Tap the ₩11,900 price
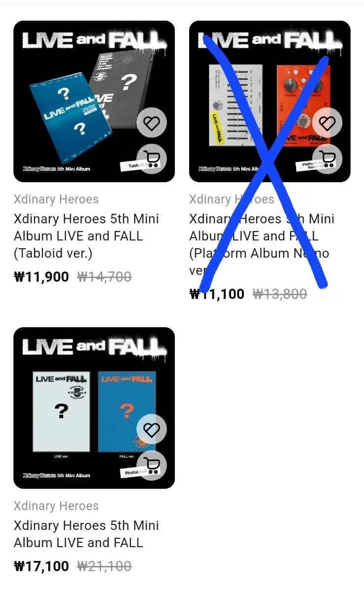The width and height of the screenshot is (364, 591). click(41, 277)
